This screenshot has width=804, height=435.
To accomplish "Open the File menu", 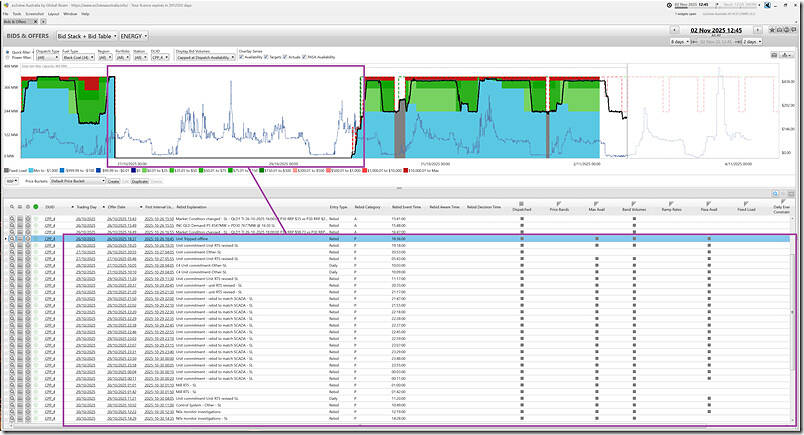I will (6, 14).
